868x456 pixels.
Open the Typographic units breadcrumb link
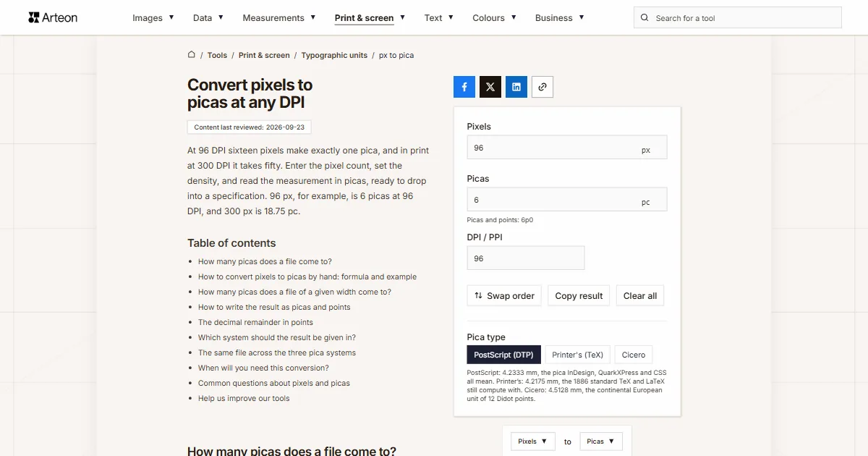[334, 55]
